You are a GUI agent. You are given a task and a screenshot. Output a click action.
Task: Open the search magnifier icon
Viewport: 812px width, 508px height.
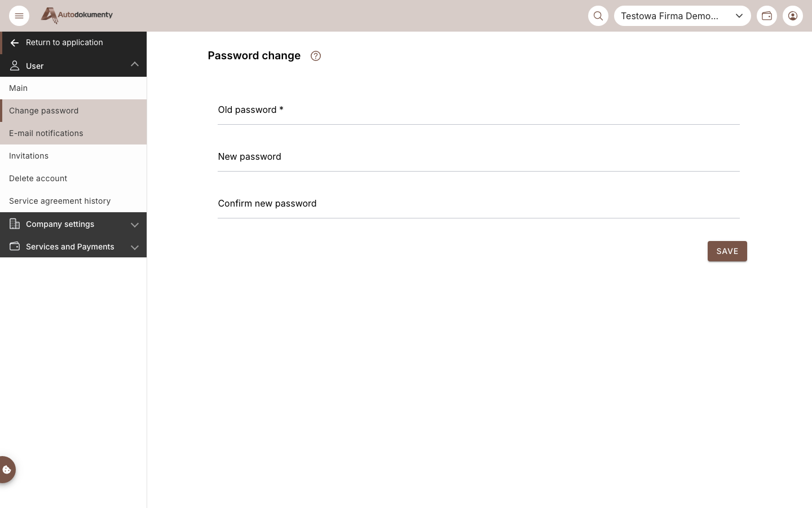tap(598, 16)
